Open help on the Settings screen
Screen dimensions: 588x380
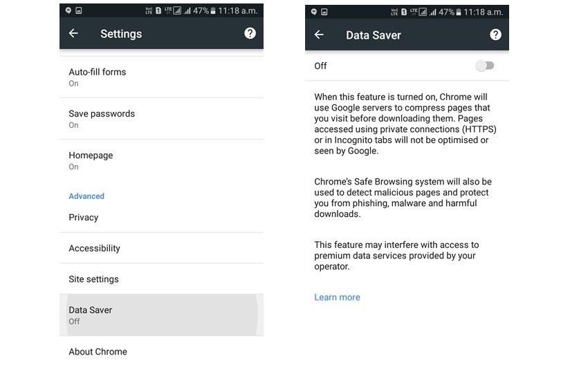click(x=250, y=33)
